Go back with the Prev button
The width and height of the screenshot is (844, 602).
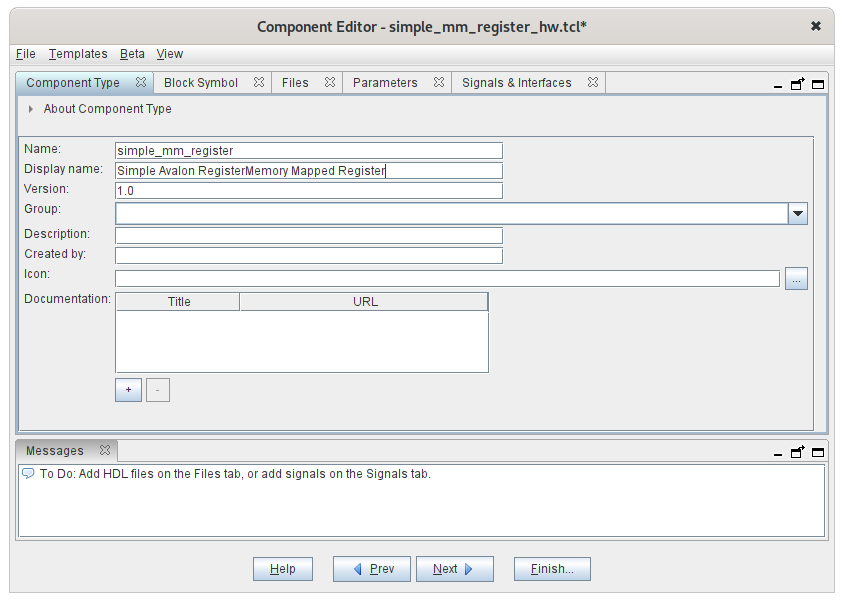click(x=372, y=569)
